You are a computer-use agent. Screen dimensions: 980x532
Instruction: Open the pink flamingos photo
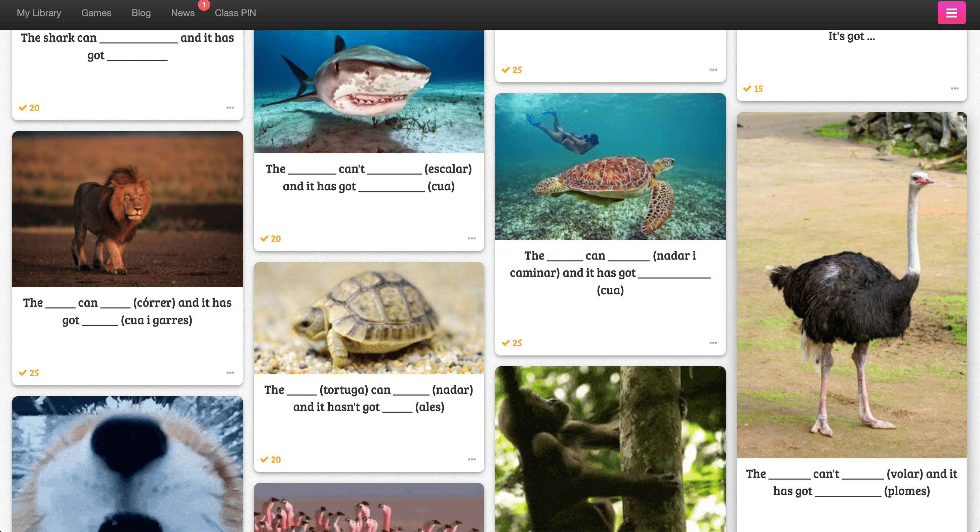click(x=369, y=507)
